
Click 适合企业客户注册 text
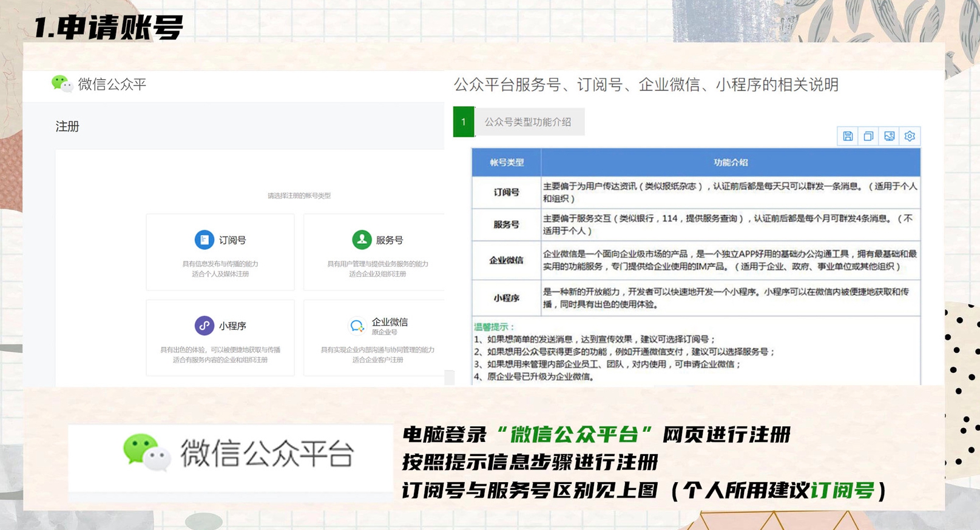click(377, 360)
